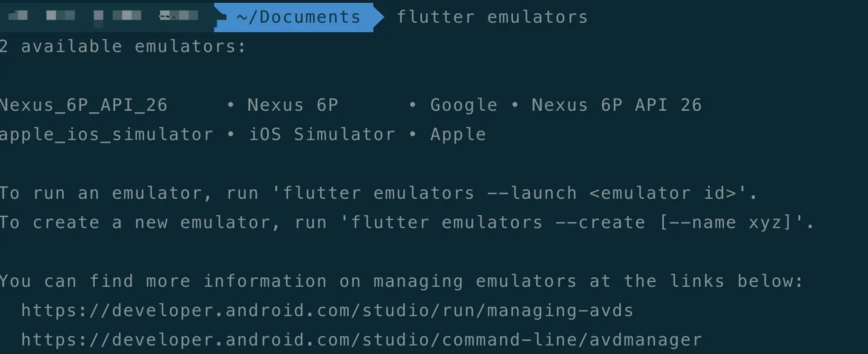Click the 'Google' manufacturer text

pyautogui.click(x=464, y=105)
